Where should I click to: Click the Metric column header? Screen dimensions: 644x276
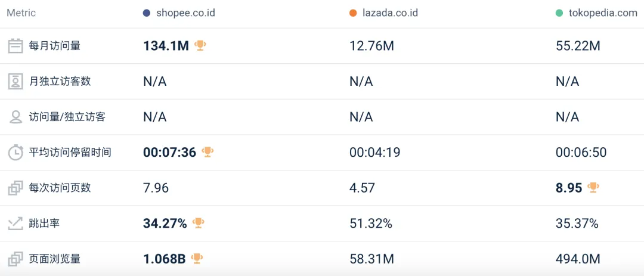tap(21, 13)
